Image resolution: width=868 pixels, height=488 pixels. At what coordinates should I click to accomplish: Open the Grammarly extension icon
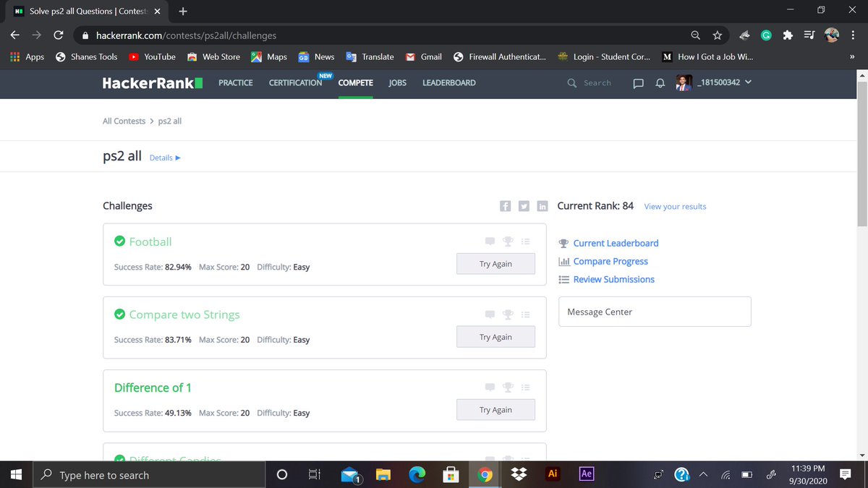click(766, 35)
